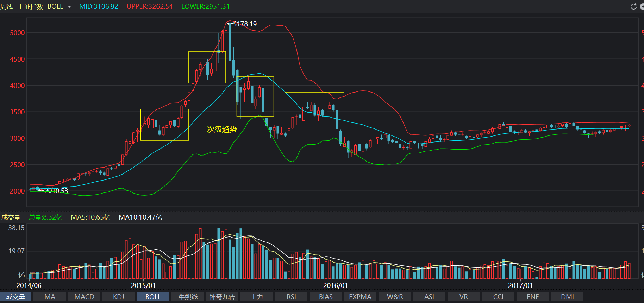Select the BIAS indicator tab
Screen dimensions: 644x303
pos(326,297)
